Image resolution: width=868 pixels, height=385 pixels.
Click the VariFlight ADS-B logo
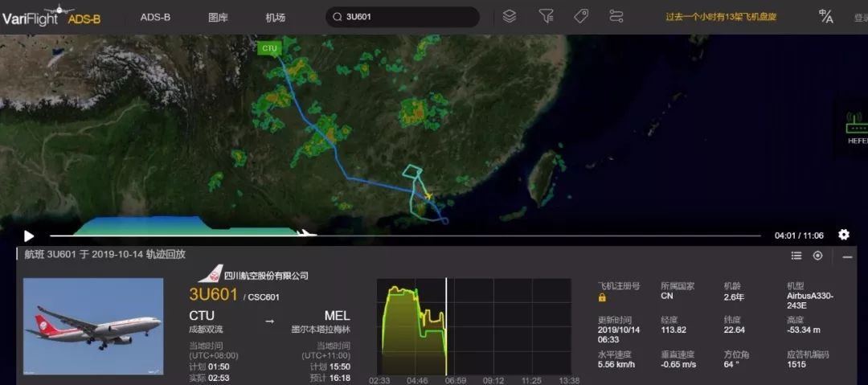(x=51, y=16)
